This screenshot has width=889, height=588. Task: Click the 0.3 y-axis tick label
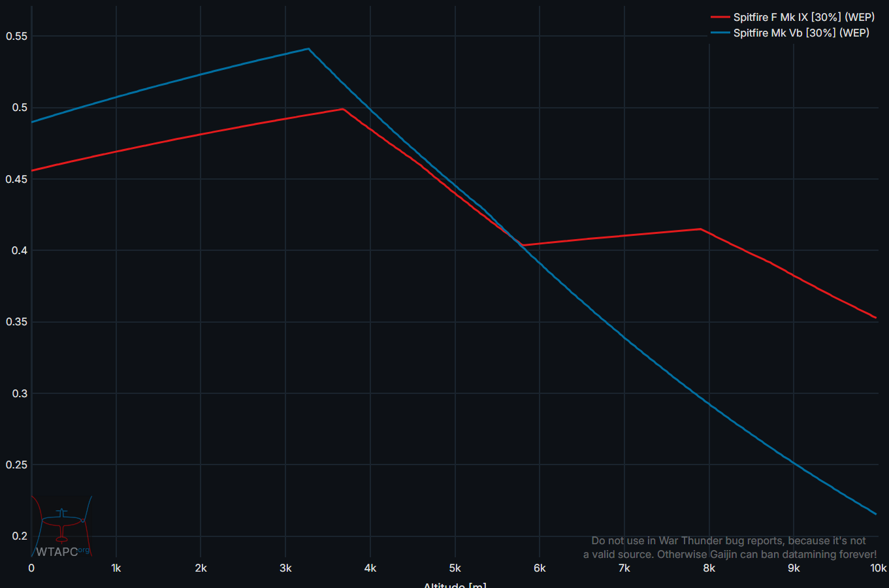(x=20, y=393)
